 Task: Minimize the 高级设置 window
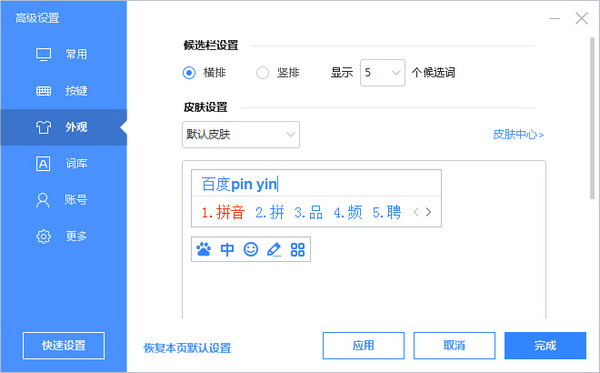click(x=554, y=18)
